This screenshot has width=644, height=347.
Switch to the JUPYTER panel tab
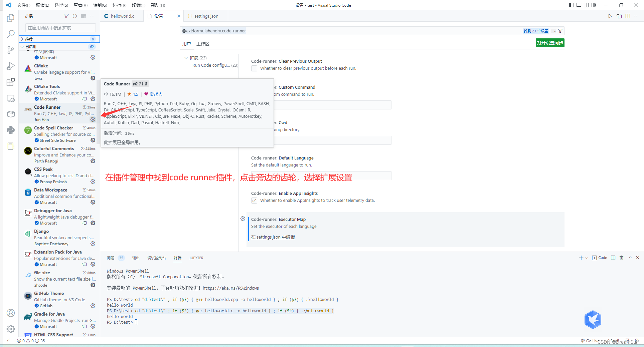coord(196,258)
